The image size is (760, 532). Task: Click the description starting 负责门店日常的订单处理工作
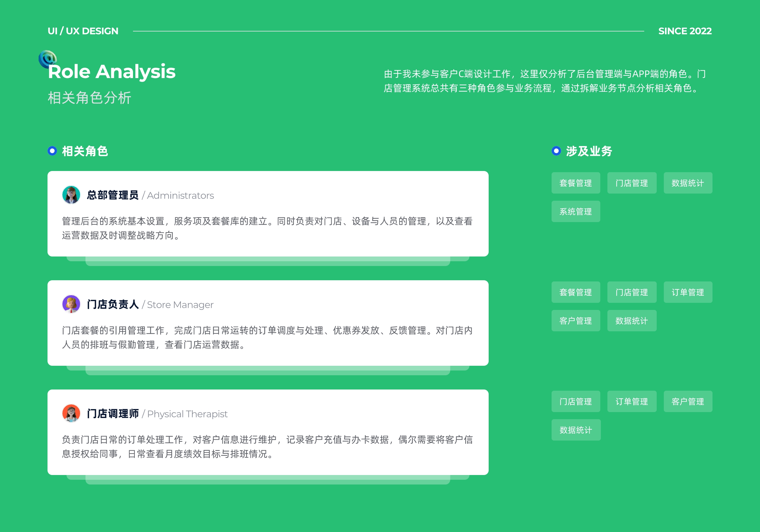click(267, 446)
